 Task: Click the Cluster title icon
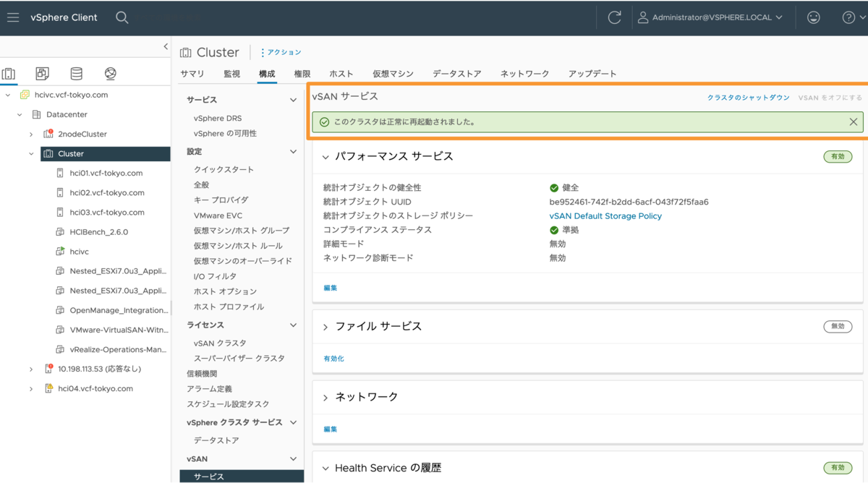(x=186, y=53)
